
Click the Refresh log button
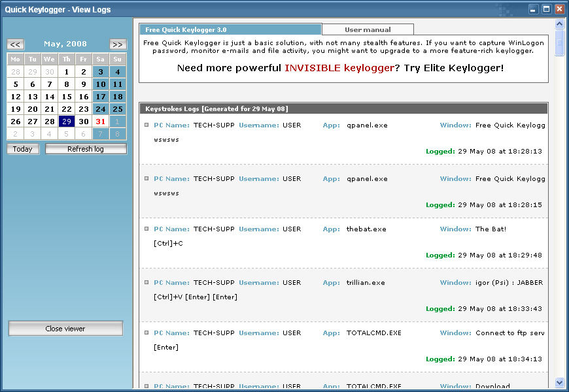[x=86, y=149]
